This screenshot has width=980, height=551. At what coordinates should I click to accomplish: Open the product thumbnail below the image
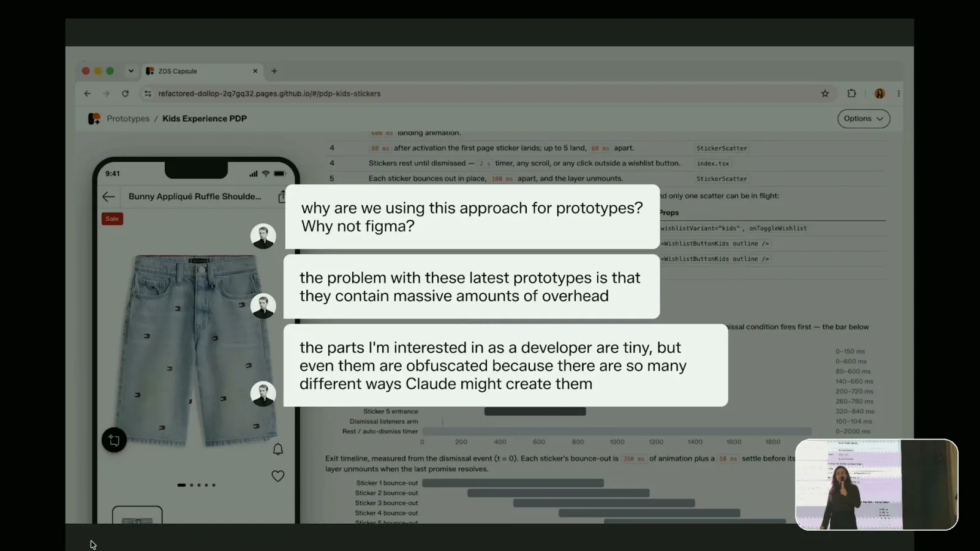[x=137, y=515]
